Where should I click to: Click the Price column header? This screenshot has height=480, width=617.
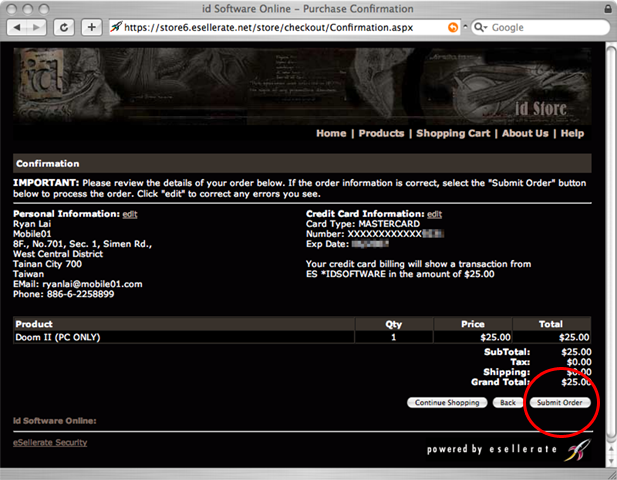tap(473, 324)
